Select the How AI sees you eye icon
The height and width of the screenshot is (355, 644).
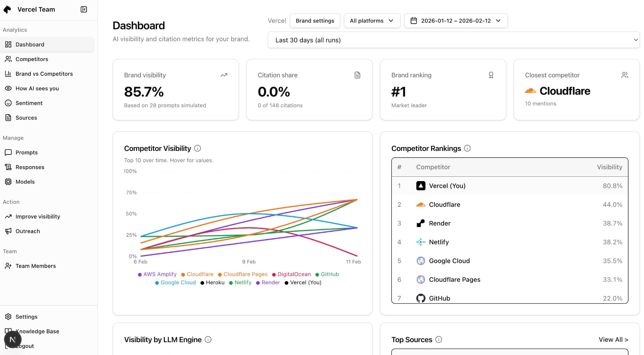tap(8, 88)
